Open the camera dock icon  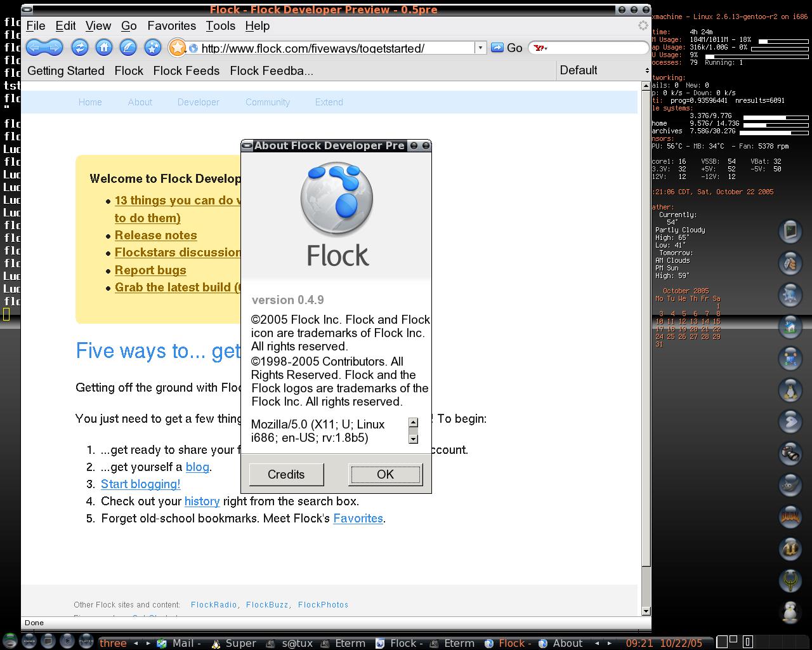pyautogui.click(x=790, y=453)
